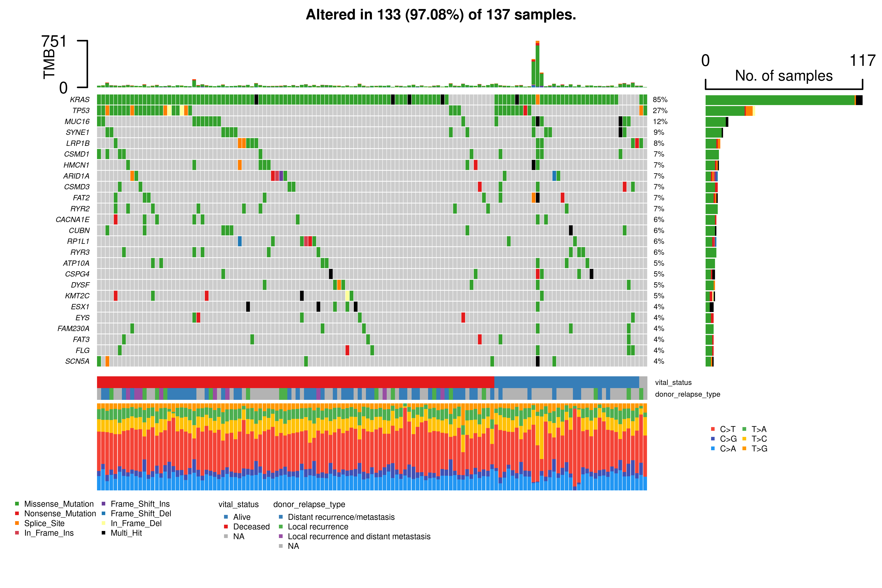Screen dimensions: 882x588
Task: Click the KRAS gene row label
Action: [x=80, y=100]
